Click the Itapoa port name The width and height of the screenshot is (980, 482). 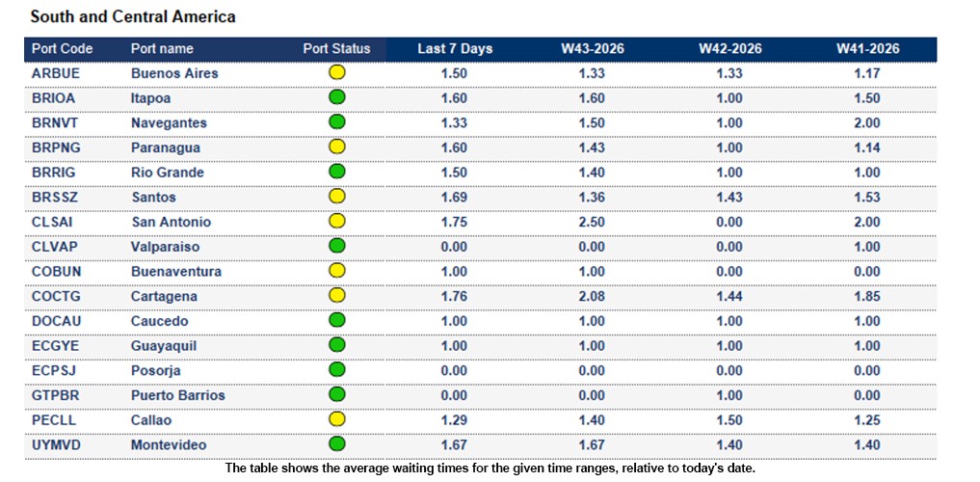pos(150,98)
